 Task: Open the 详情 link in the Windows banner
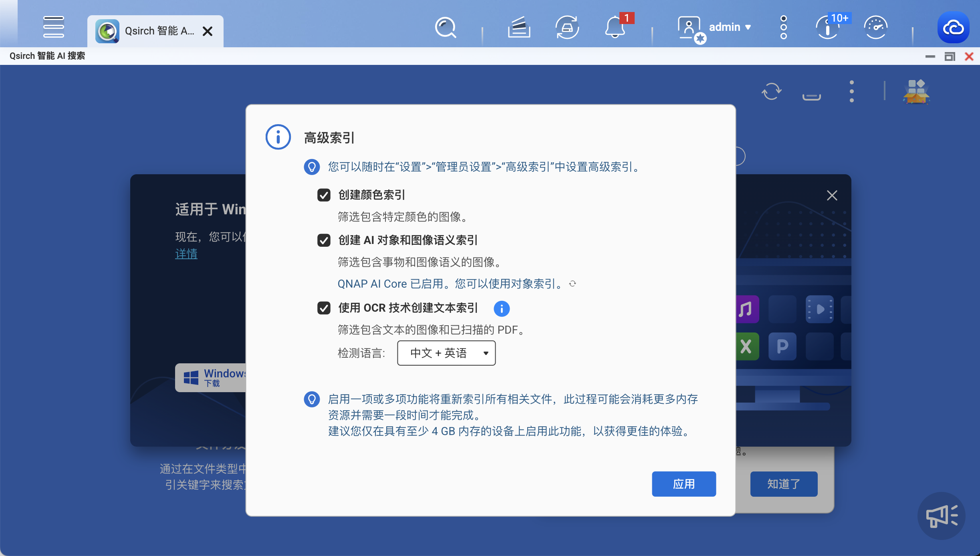[x=186, y=254]
